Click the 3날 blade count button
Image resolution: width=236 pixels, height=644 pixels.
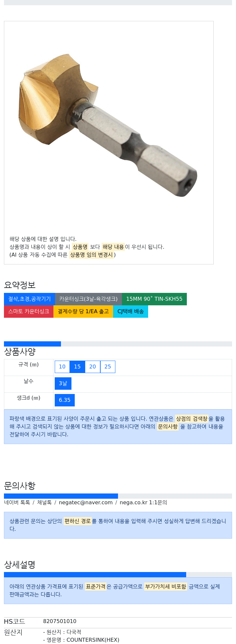63,384
